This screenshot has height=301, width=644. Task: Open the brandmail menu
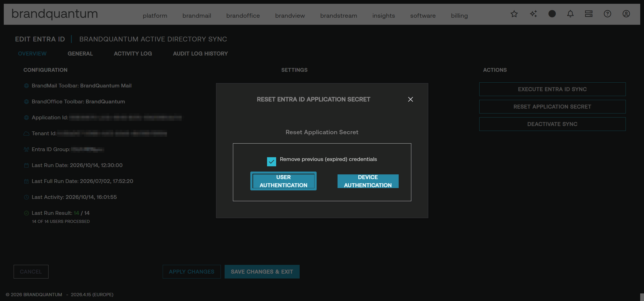click(197, 16)
